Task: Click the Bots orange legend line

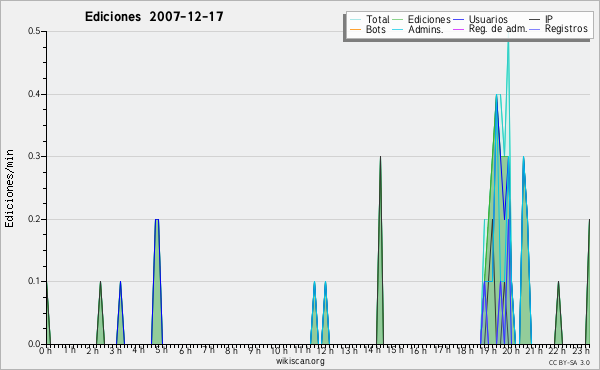Action: point(355,29)
